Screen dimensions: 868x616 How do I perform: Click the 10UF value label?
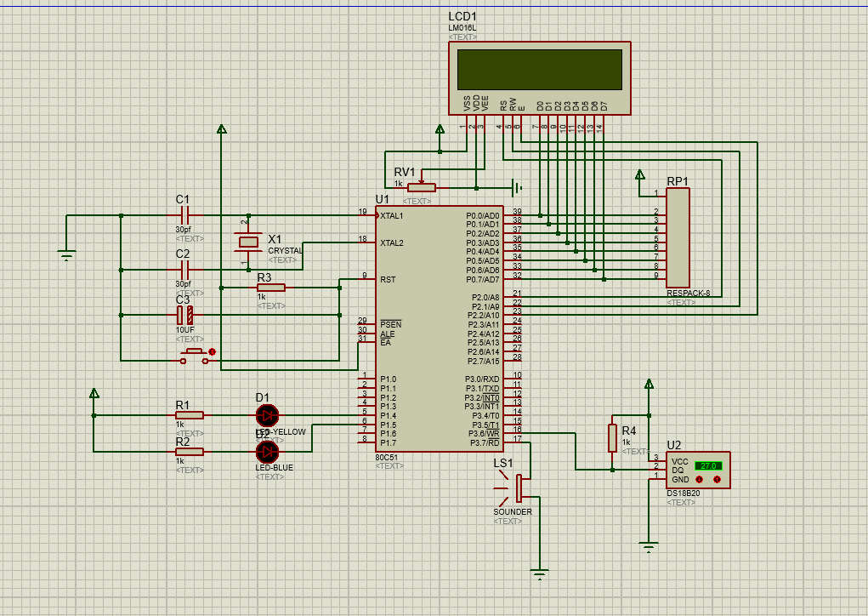coord(184,329)
